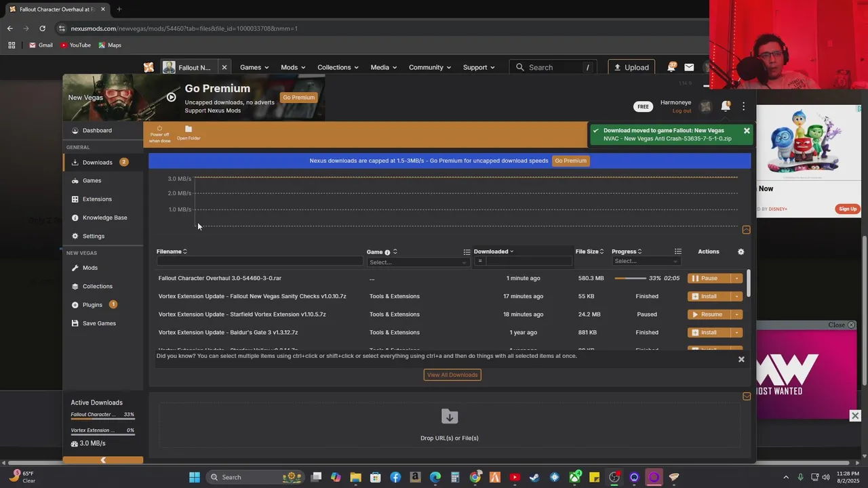This screenshot has width=868, height=488.
Task: Install Fallout New Vegas Sanity Checks
Action: tap(709, 296)
